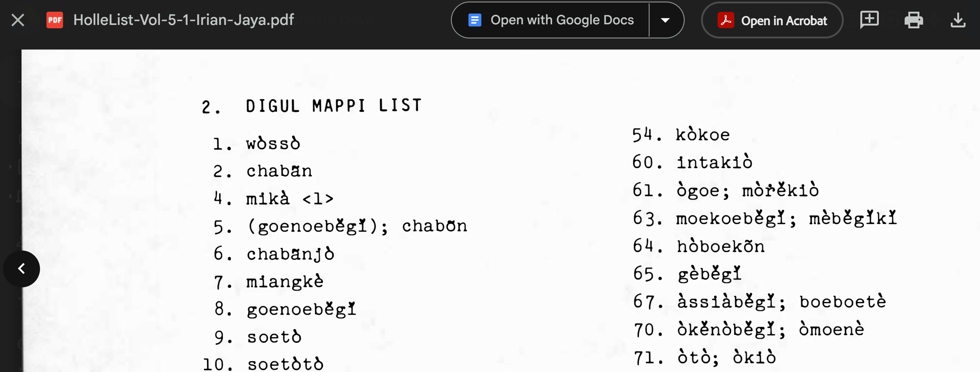Open the document in Acrobat
Screen dimensions: 980x372
(772, 21)
